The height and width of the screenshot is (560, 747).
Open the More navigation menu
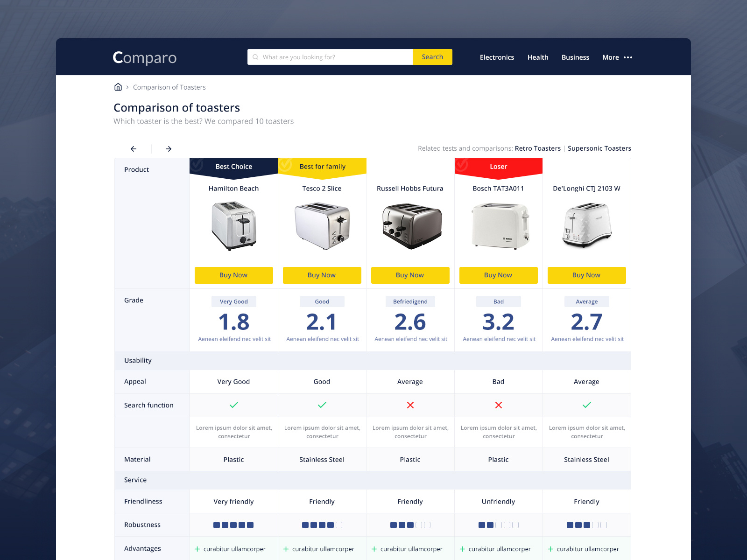610,57
